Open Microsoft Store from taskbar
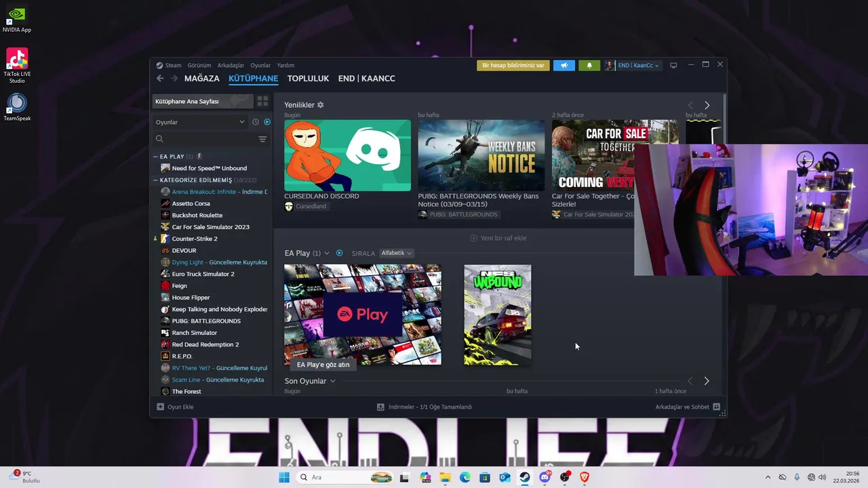The height and width of the screenshot is (488, 868). point(485,477)
